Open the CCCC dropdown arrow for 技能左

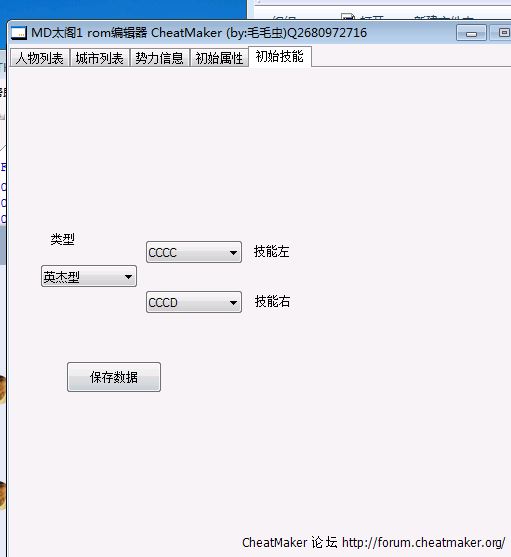233,253
